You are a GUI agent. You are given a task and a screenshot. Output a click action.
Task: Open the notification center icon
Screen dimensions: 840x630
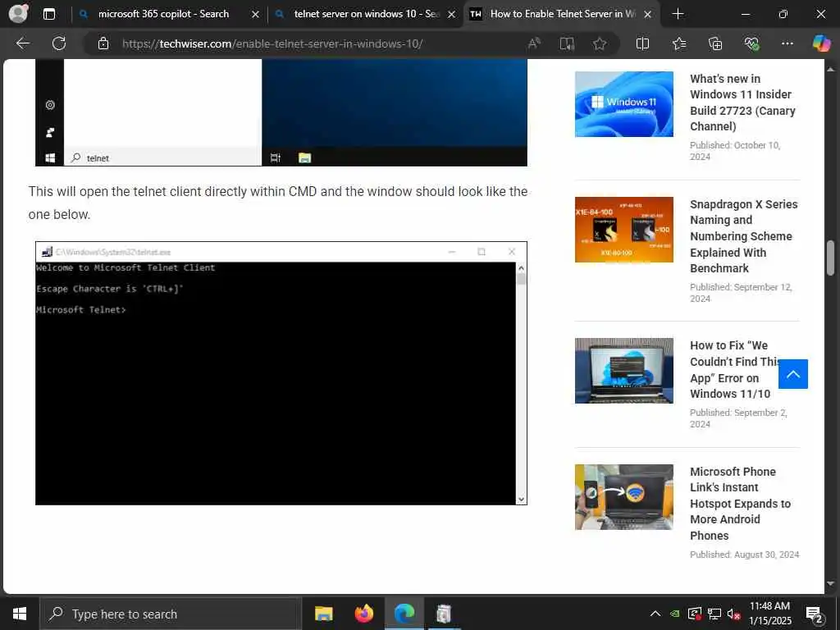[815, 614]
